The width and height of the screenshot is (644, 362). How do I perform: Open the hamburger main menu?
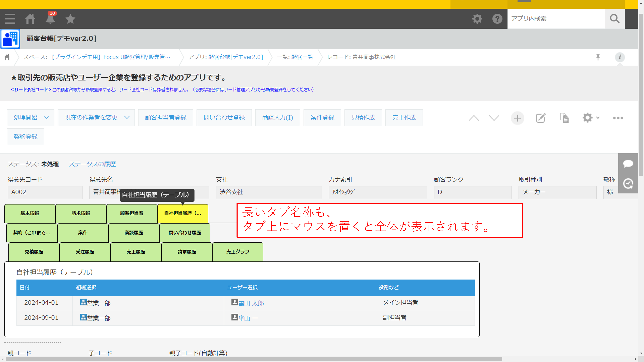[10, 19]
